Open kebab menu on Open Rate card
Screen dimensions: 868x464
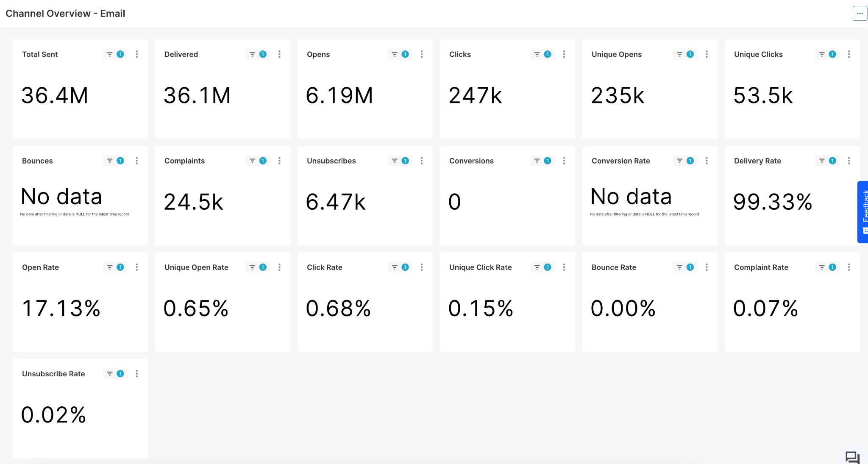136,267
